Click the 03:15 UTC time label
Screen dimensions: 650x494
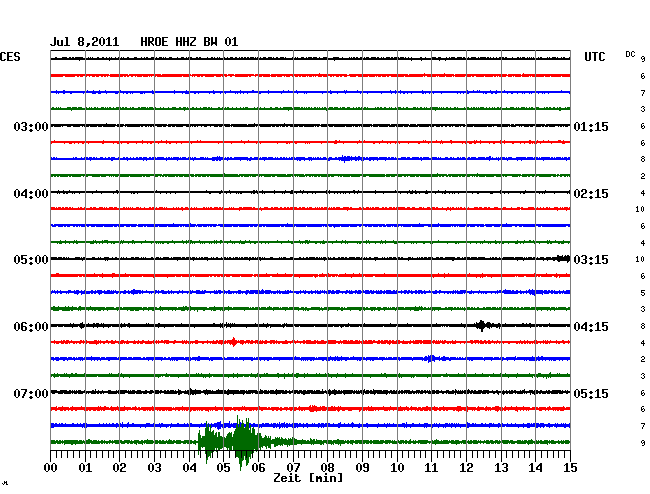pyautogui.click(x=591, y=260)
